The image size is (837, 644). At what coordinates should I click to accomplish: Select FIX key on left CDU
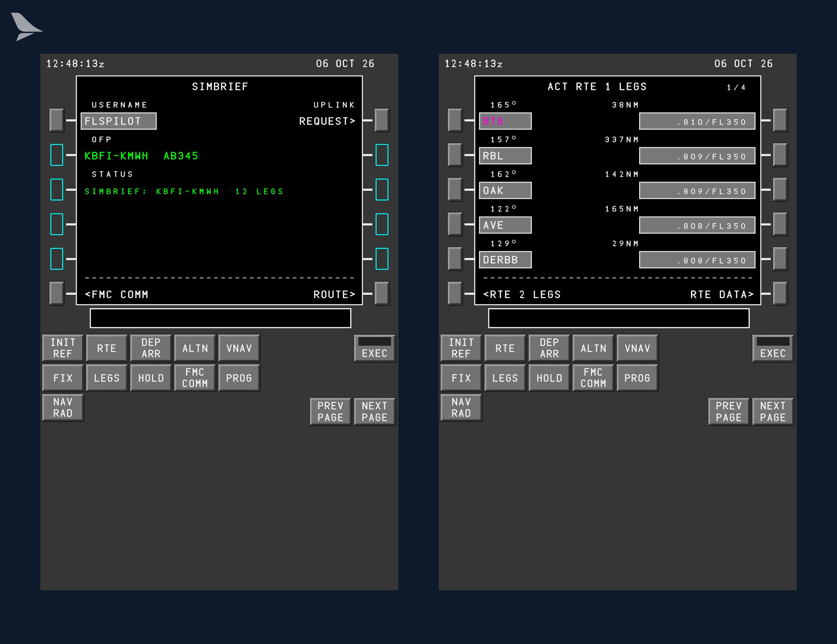(x=63, y=378)
